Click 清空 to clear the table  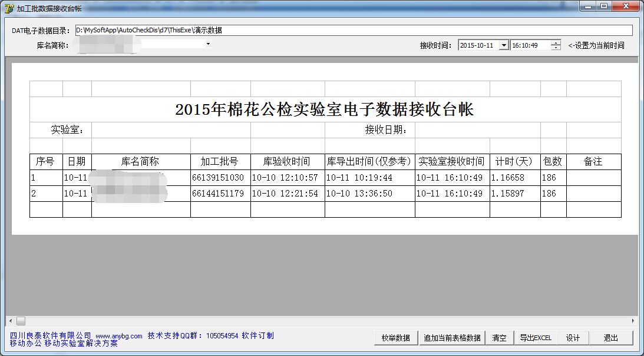(x=498, y=338)
